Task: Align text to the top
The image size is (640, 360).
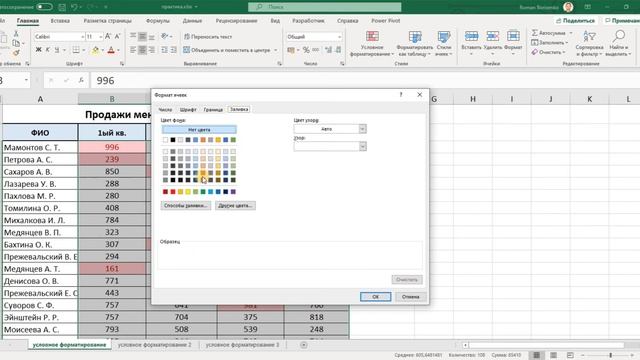Action: pos(133,37)
